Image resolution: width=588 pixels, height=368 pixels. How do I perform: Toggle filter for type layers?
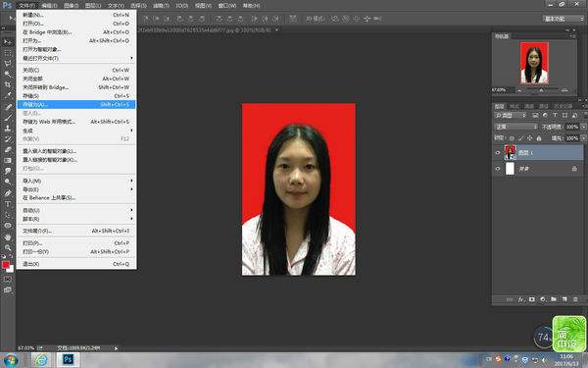(555, 115)
